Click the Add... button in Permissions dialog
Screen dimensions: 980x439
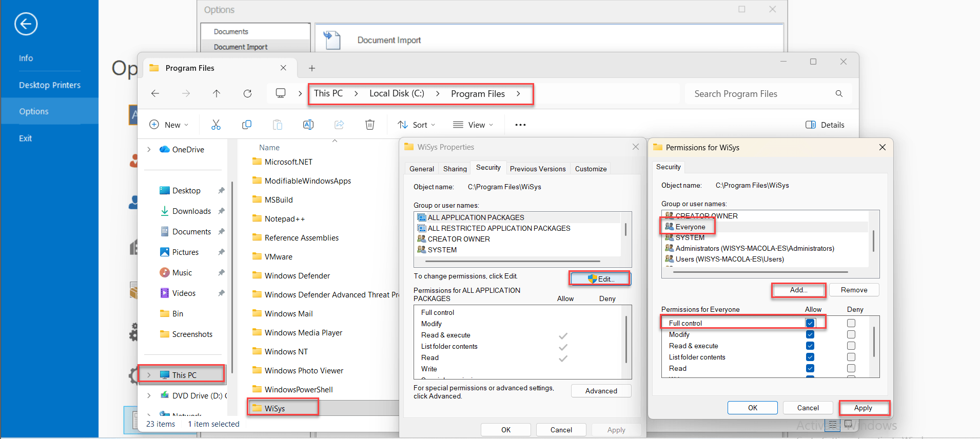(x=799, y=290)
